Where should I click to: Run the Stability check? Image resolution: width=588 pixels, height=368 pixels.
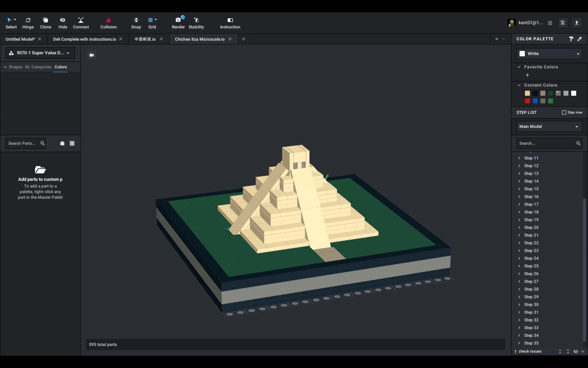[x=196, y=23]
